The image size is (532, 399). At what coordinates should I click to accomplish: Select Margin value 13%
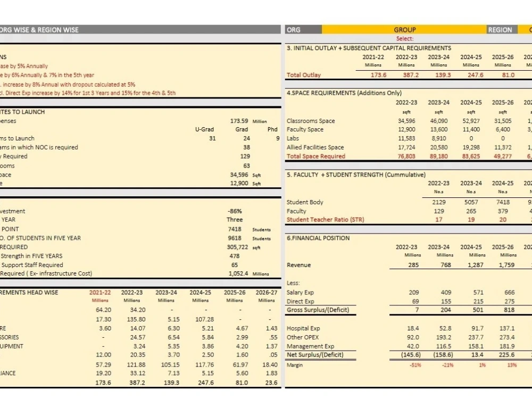pos(512,365)
